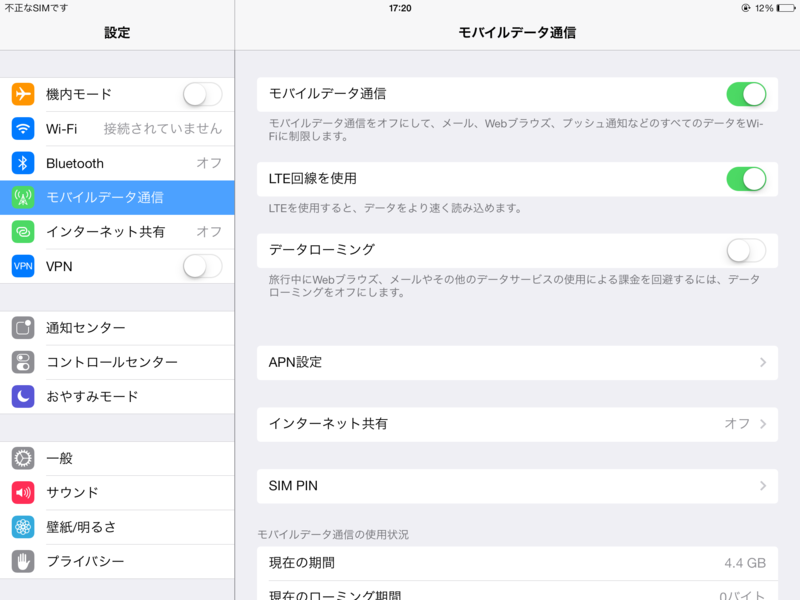Toggle 機内モード switch on

click(x=203, y=94)
